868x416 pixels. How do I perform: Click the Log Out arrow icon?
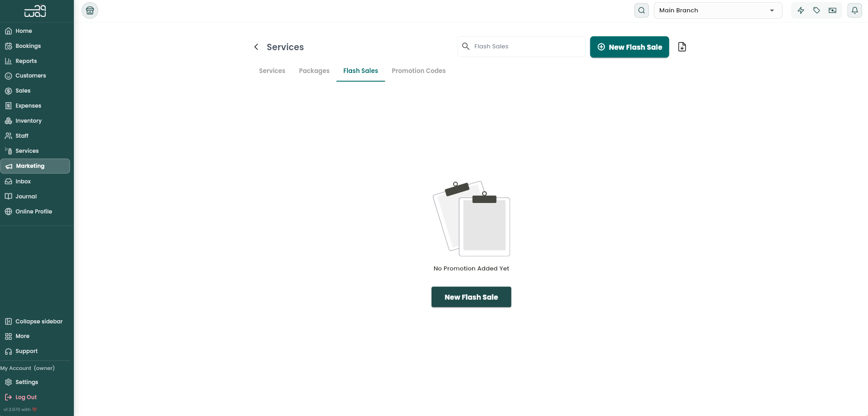pyautogui.click(x=8, y=397)
